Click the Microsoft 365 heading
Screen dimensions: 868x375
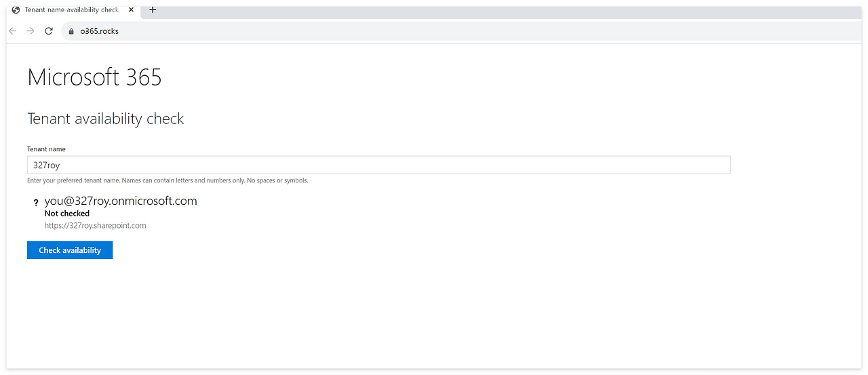pyautogui.click(x=94, y=77)
